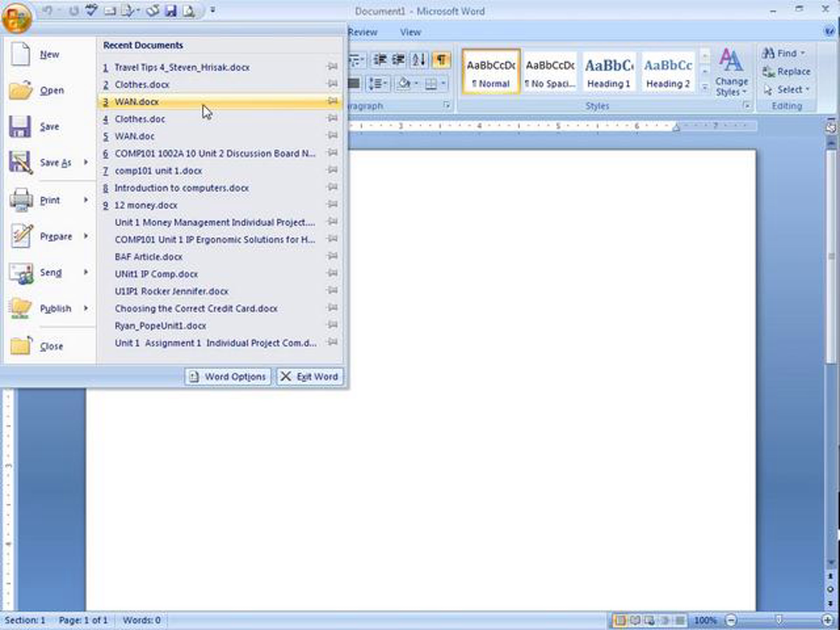
Task: Expand the Shading color dropdown arrow
Action: (416, 83)
